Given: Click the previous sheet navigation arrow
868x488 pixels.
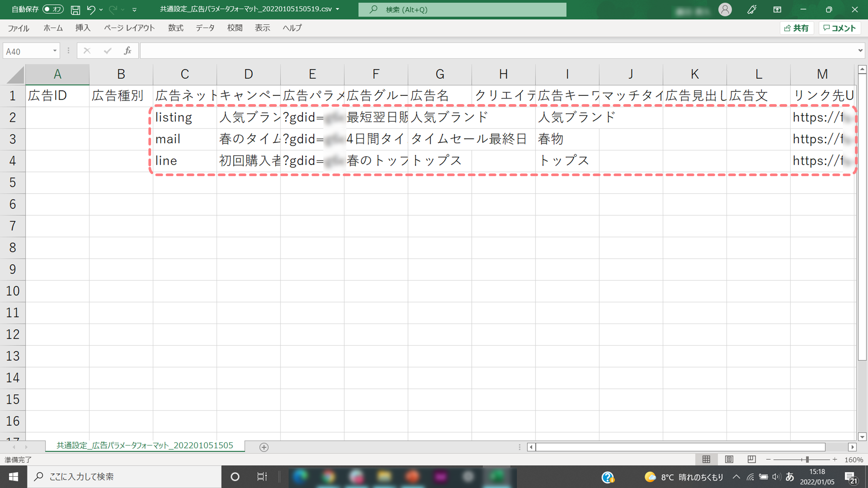Looking at the screenshot, I should (x=14, y=447).
